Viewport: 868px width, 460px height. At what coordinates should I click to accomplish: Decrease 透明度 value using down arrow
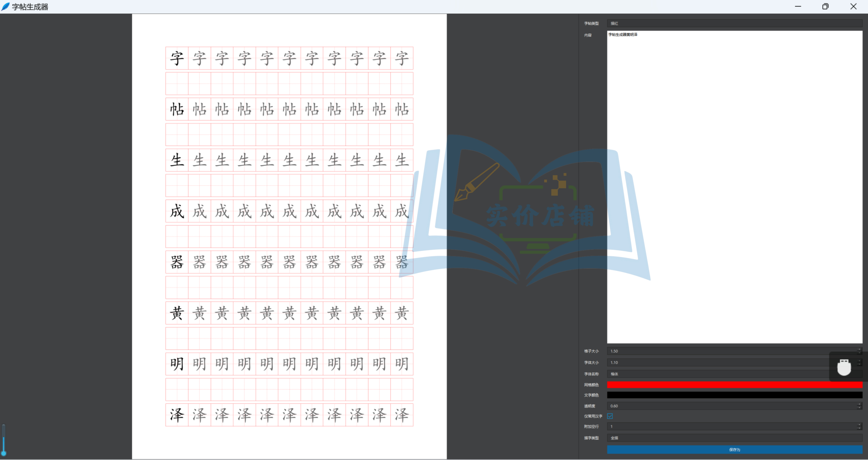click(859, 408)
